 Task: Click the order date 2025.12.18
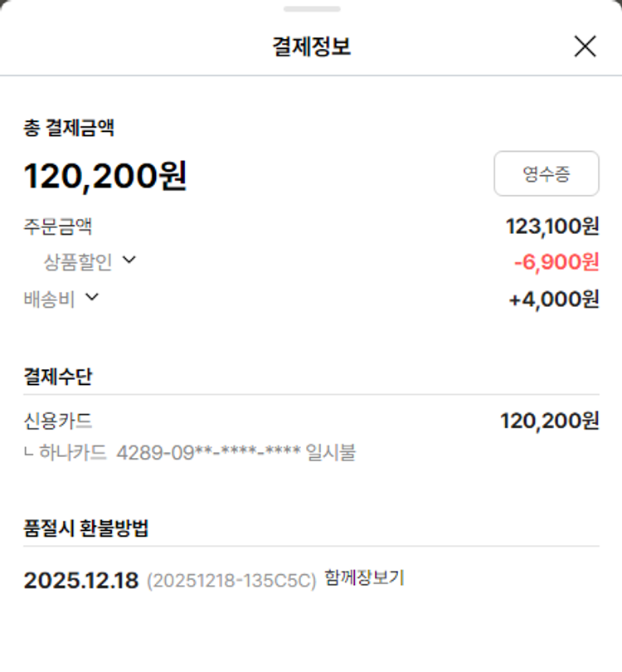tap(80, 581)
